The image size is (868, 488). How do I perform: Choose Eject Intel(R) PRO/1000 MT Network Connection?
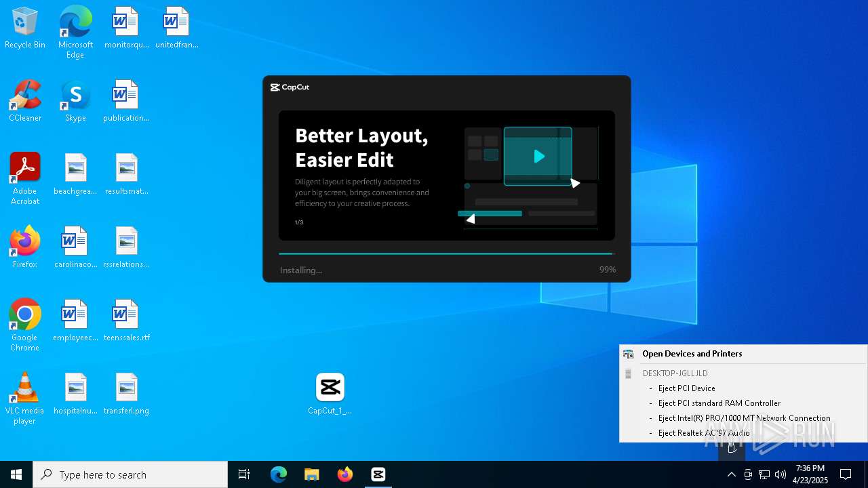point(744,418)
